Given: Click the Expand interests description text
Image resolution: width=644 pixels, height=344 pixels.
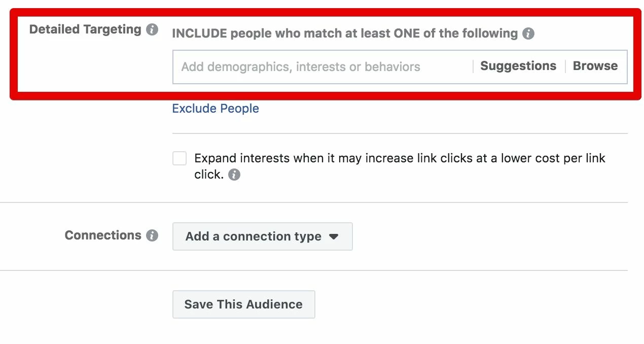Looking at the screenshot, I should [x=400, y=166].
